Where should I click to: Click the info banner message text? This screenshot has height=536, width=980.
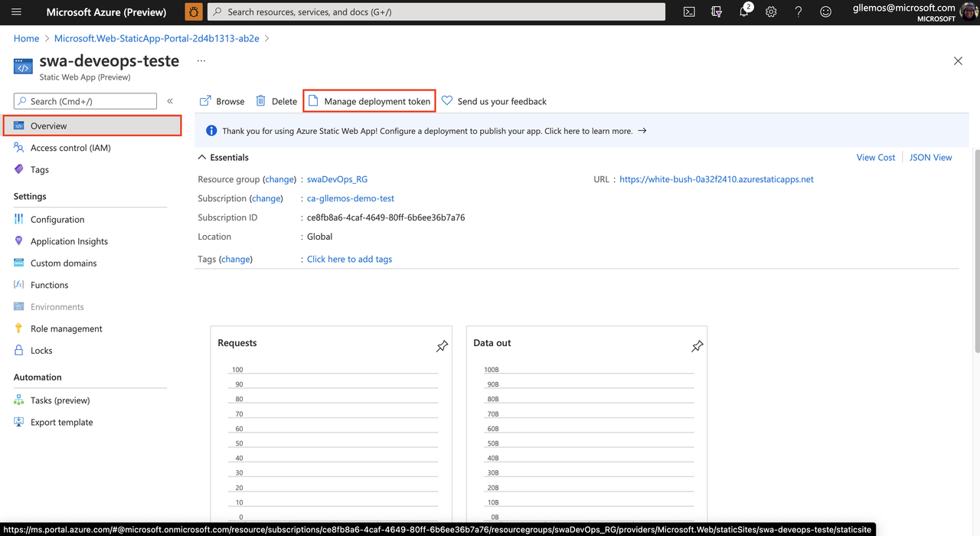(x=427, y=131)
